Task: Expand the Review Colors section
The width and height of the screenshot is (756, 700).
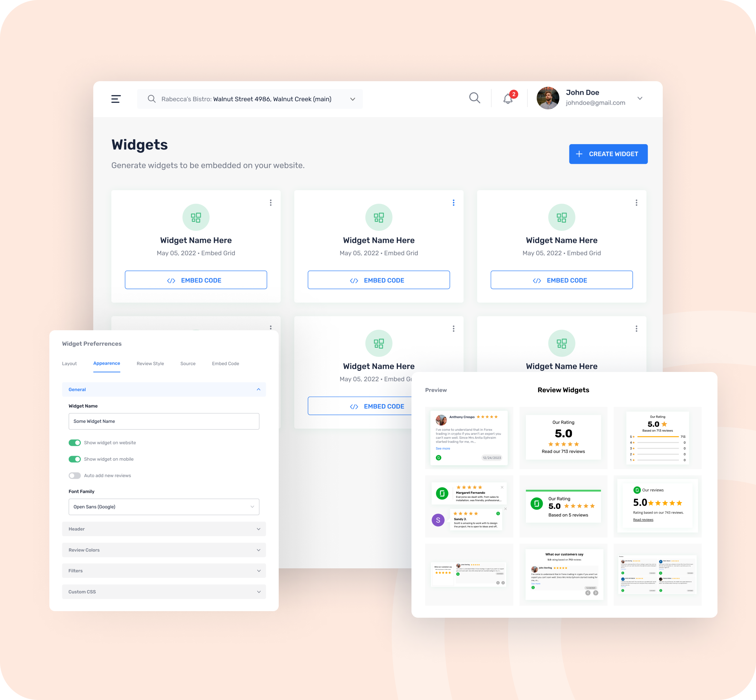Action: pyautogui.click(x=164, y=549)
